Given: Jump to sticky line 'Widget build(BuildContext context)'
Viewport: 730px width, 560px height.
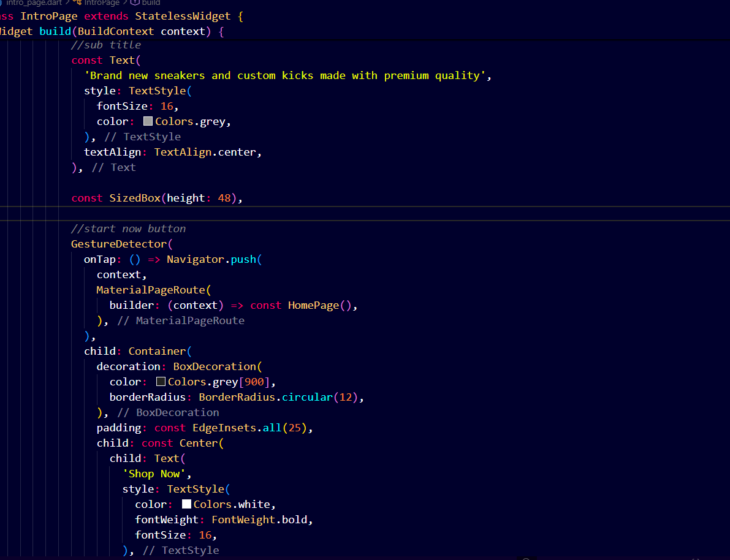Looking at the screenshot, I should click(112, 32).
